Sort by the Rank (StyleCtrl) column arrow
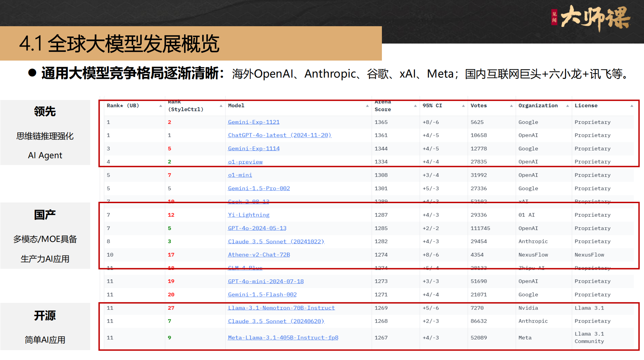Image resolution: width=644 pixels, height=360 pixels. (221, 106)
